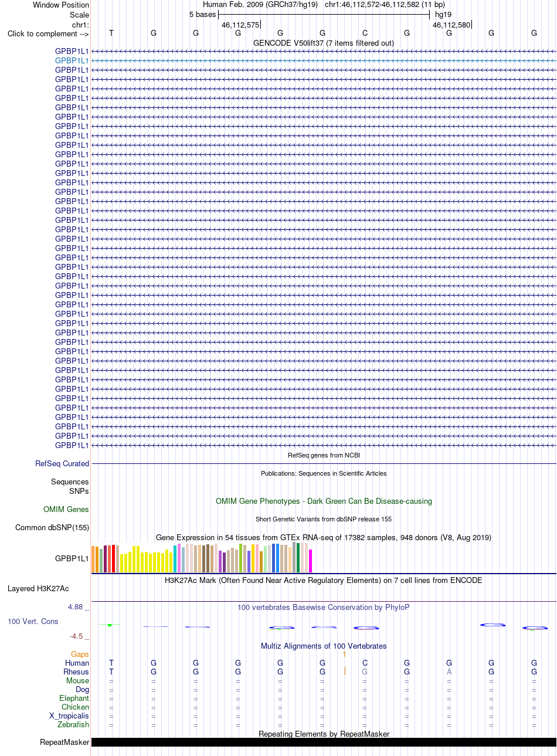This screenshot has width=557, height=756.
Task: Click the A base in the Rhesus row
Action: [x=449, y=672]
